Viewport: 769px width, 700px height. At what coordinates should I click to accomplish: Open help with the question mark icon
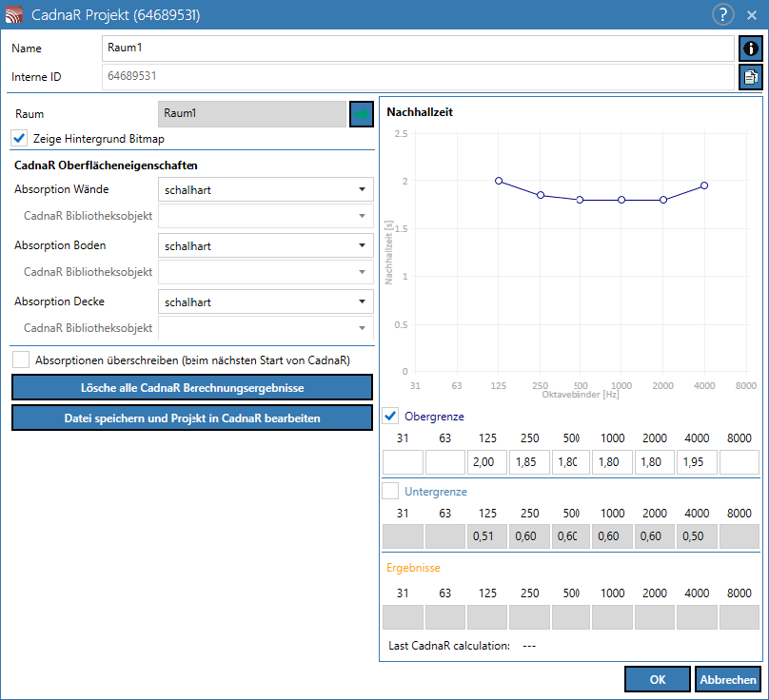[x=723, y=14]
